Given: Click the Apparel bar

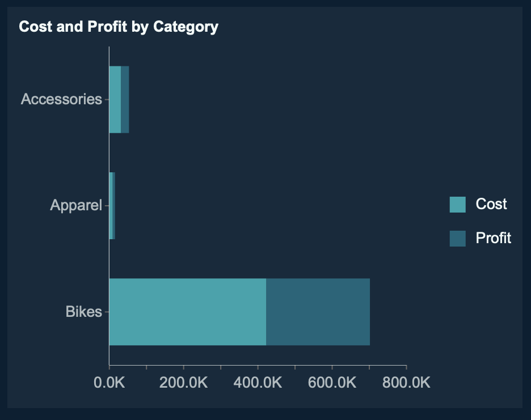Looking at the screenshot, I should (x=112, y=206).
